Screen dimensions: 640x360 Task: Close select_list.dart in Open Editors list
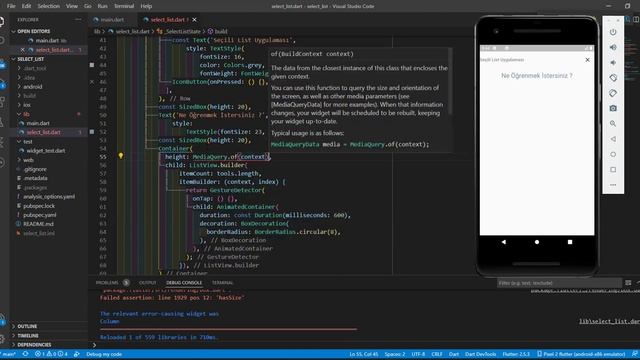coord(22,50)
